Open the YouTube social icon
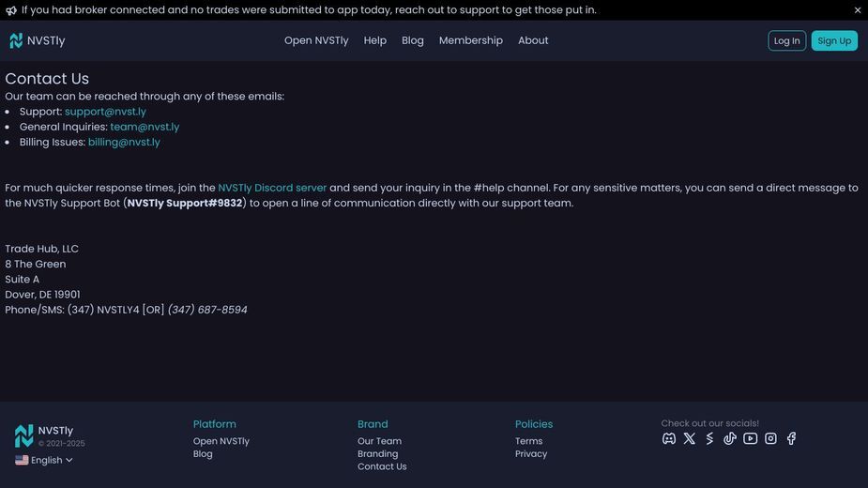 tap(750, 438)
